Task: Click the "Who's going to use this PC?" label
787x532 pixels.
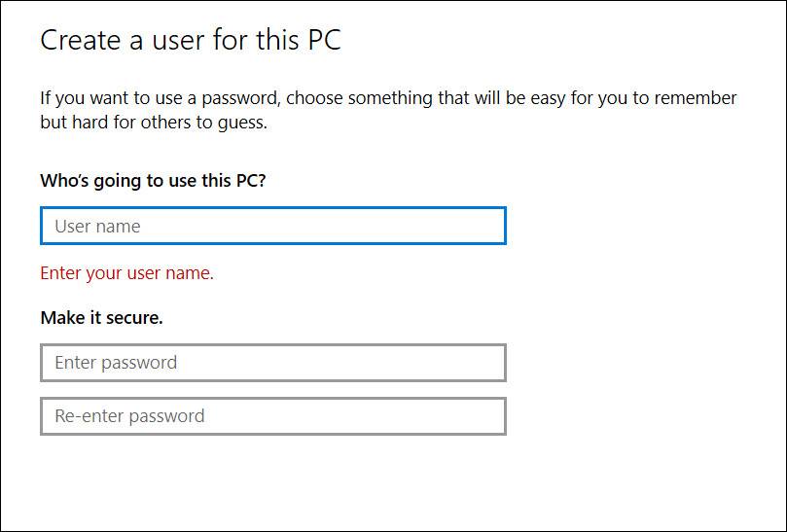Action: [x=153, y=181]
